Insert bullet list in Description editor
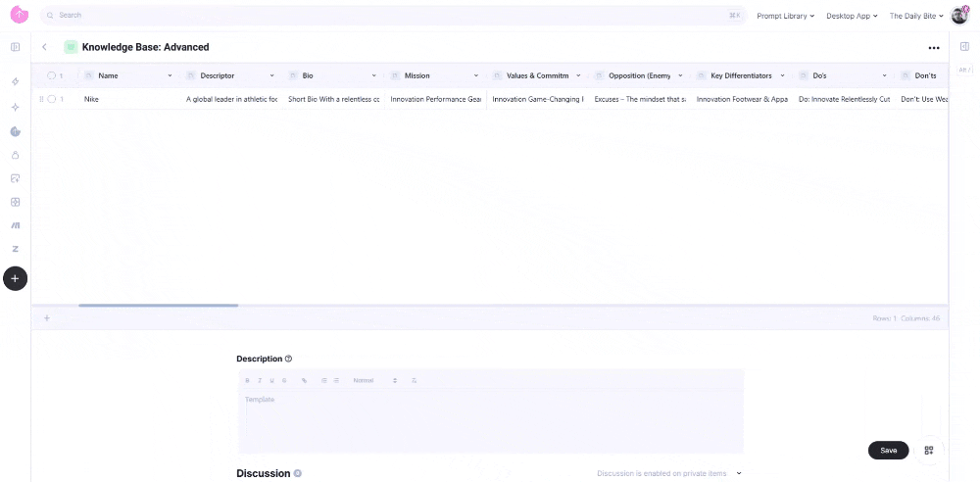This screenshot has height=482, width=980. point(336,380)
